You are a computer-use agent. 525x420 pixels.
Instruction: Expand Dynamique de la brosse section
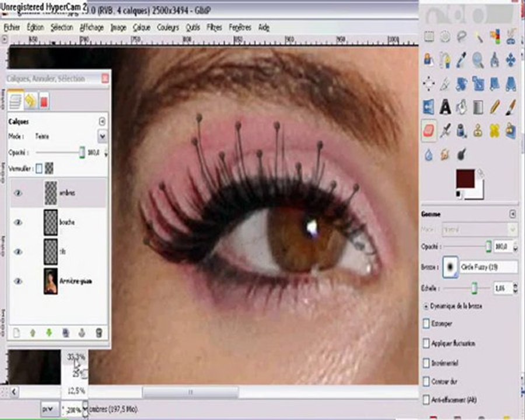pos(426,306)
